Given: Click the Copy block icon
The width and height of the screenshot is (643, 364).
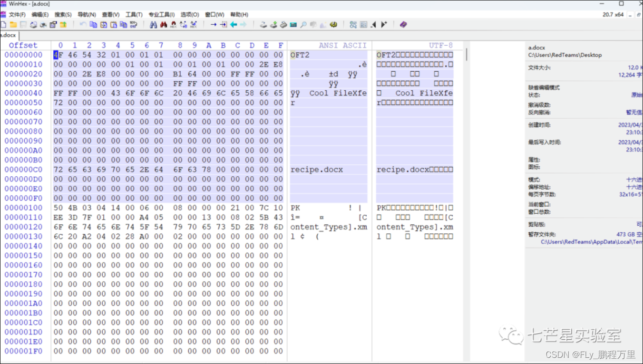Looking at the screenshot, I should tap(93, 24).
